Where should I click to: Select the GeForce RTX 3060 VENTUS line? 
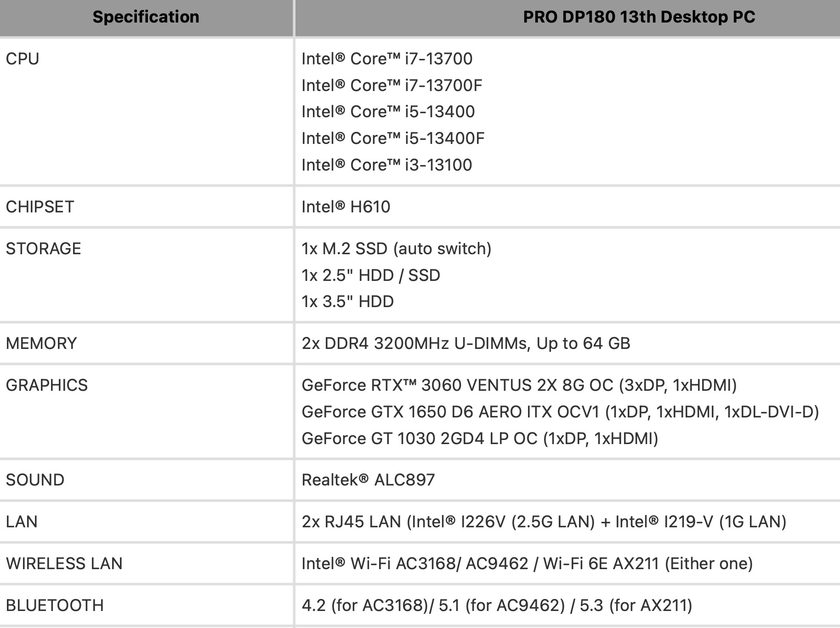pyautogui.click(x=519, y=385)
